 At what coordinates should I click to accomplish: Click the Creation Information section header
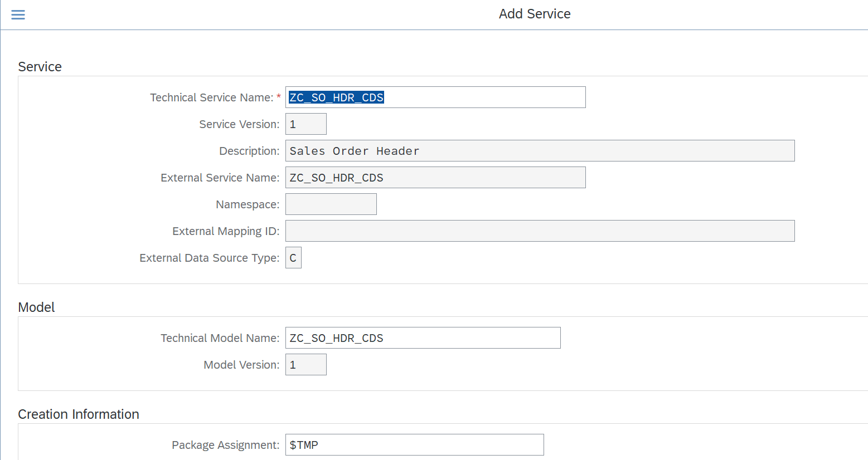[78, 414]
